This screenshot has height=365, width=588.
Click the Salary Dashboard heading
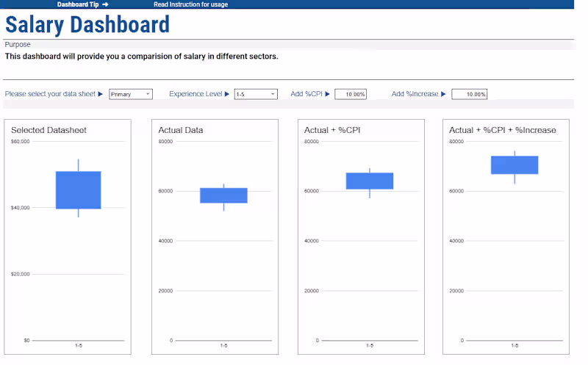[87, 25]
